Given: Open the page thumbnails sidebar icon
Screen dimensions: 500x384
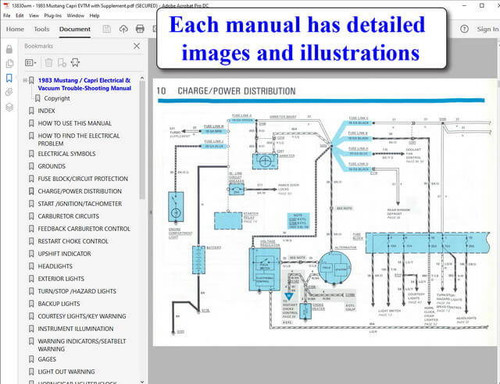Looking at the screenshot, I should (x=10, y=63).
